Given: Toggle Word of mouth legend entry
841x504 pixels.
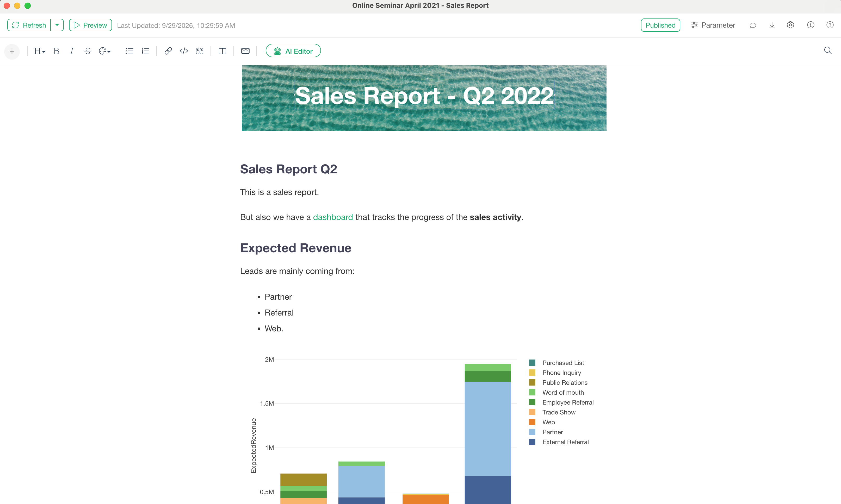Looking at the screenshot, I should tap(556, 392).
